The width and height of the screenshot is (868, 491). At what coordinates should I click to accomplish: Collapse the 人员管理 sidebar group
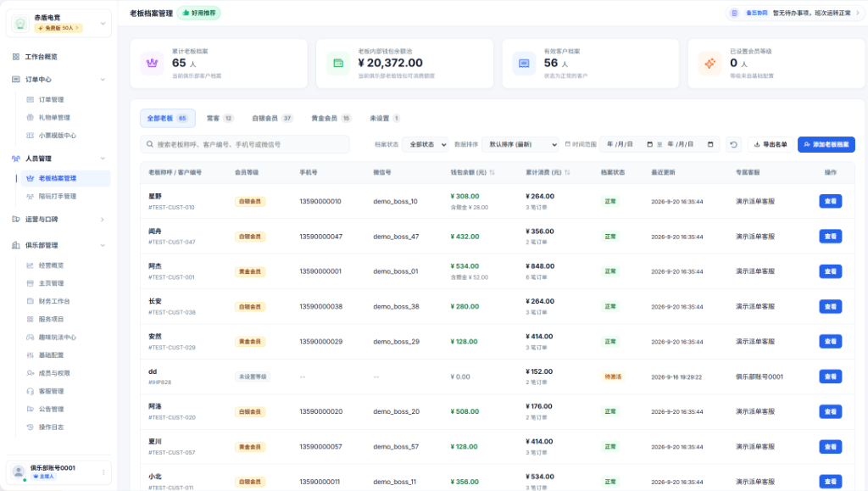tap(103, 159)
